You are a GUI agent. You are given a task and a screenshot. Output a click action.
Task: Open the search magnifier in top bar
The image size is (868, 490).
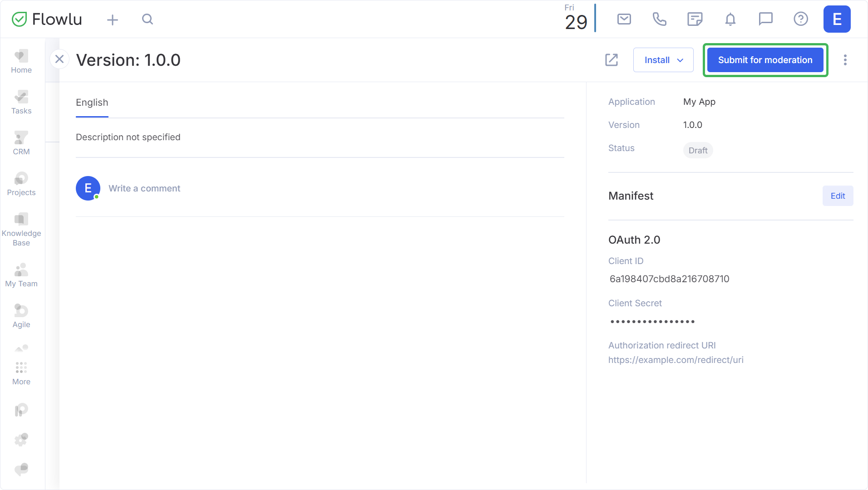148,19
